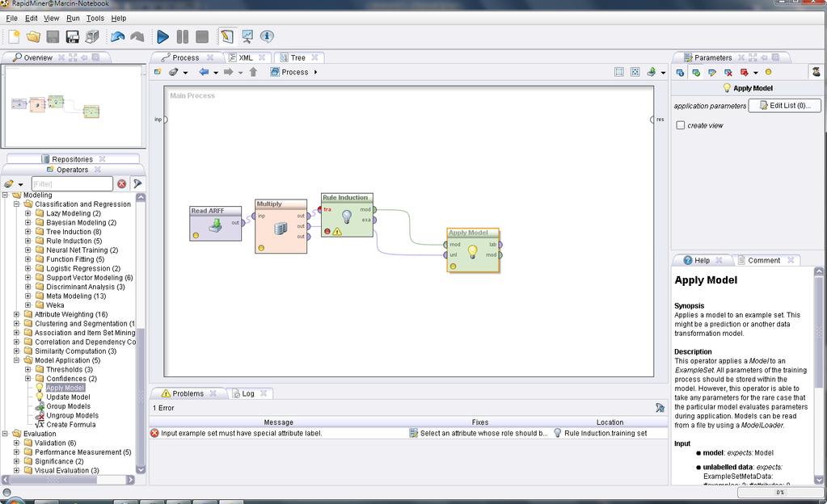This screenshot has height=504, width=827.
Task: Open dropdown next to export image icon
Action: click(x=663, y=73)
